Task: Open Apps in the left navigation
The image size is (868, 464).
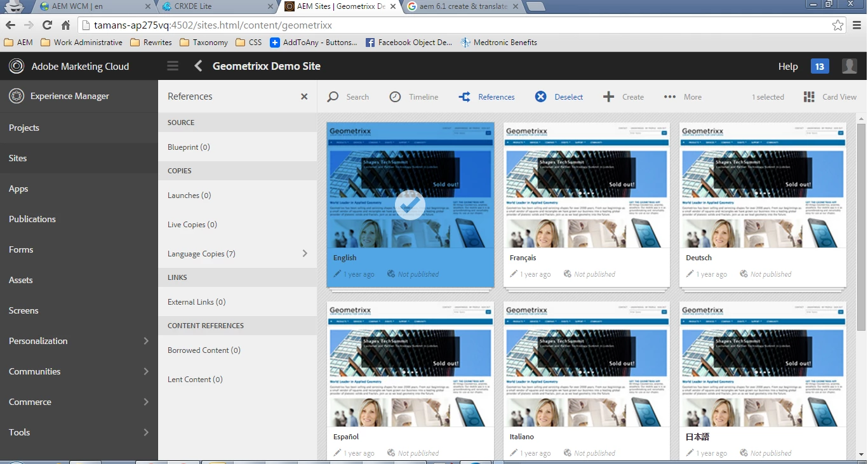Action: click(x=79, y=189)
